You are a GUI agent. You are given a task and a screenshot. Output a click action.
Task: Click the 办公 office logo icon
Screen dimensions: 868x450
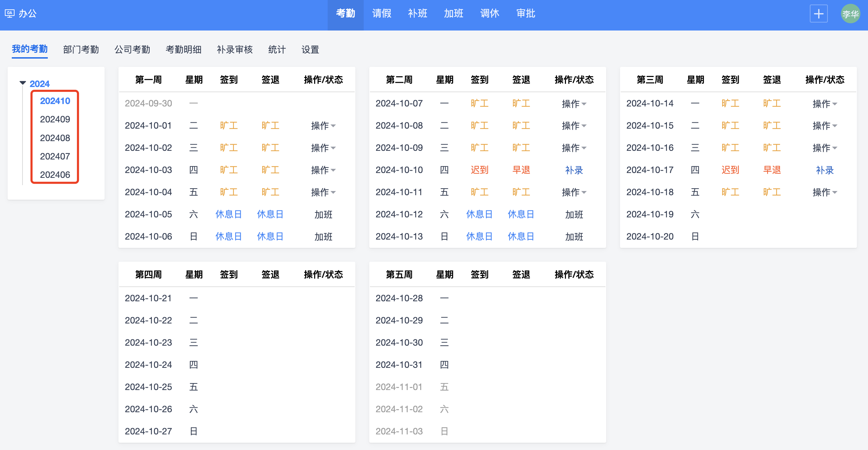click(9, 14)
